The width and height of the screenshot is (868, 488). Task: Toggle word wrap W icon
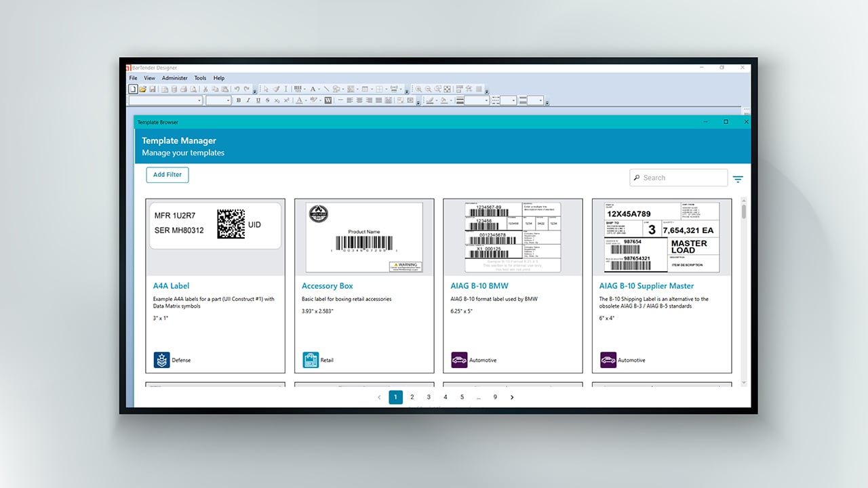[x=328, y=100]
